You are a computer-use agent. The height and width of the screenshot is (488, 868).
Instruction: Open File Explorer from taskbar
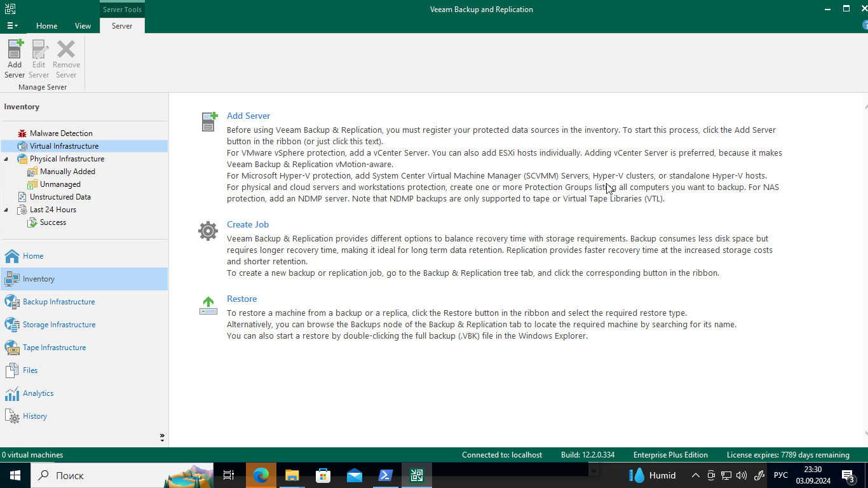[292, 475]
